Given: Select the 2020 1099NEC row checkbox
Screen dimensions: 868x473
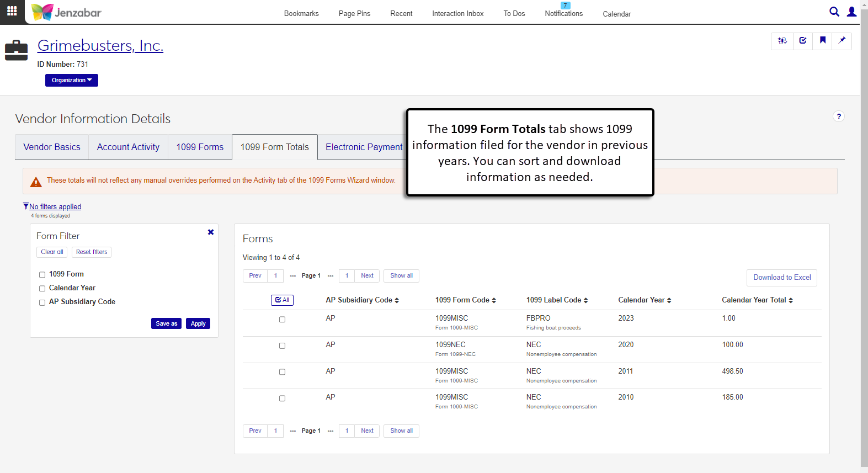Looking at the screenshot, I should pos(282,346).
